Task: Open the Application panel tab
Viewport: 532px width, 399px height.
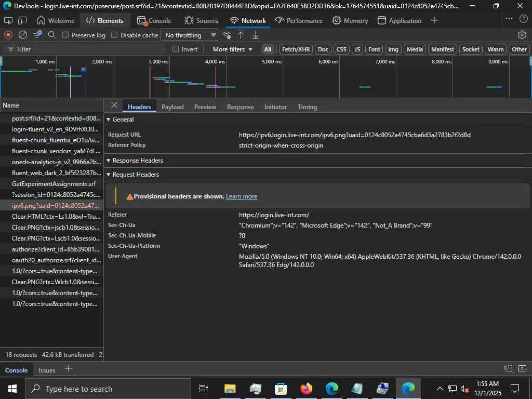Action: click(x=400, y=21)
